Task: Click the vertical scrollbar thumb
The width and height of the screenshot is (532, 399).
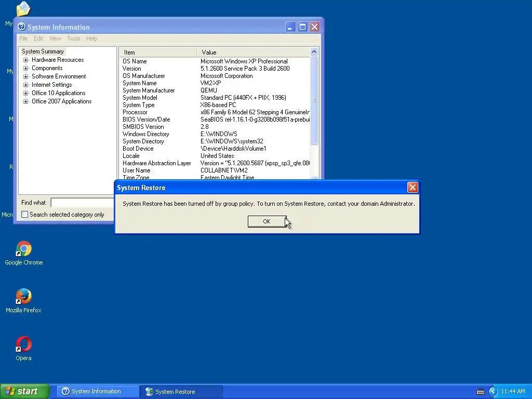Action: [x=314, y=100]
